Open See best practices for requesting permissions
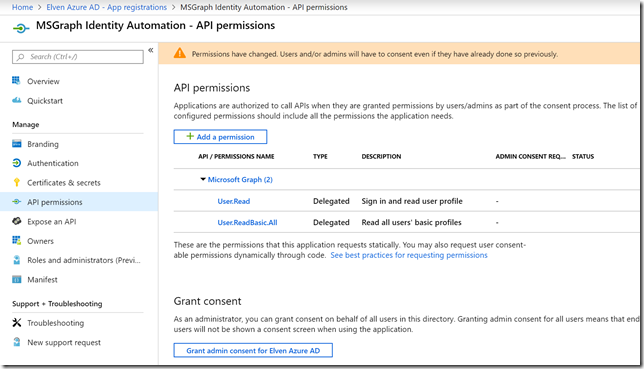This screenshot has height=369, width=644. point(409,255)
